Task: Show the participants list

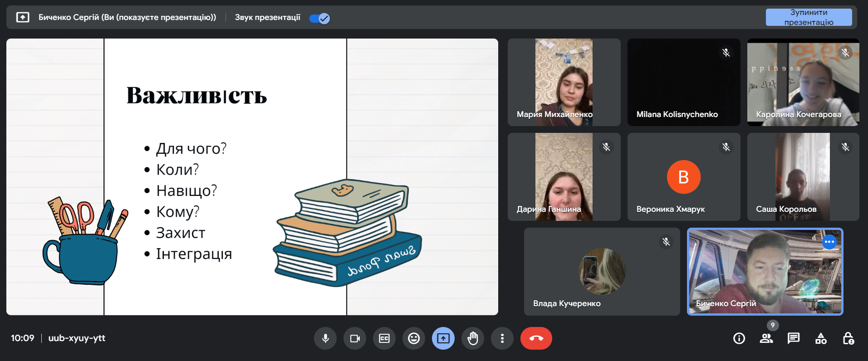Action: tap(766, 338)
